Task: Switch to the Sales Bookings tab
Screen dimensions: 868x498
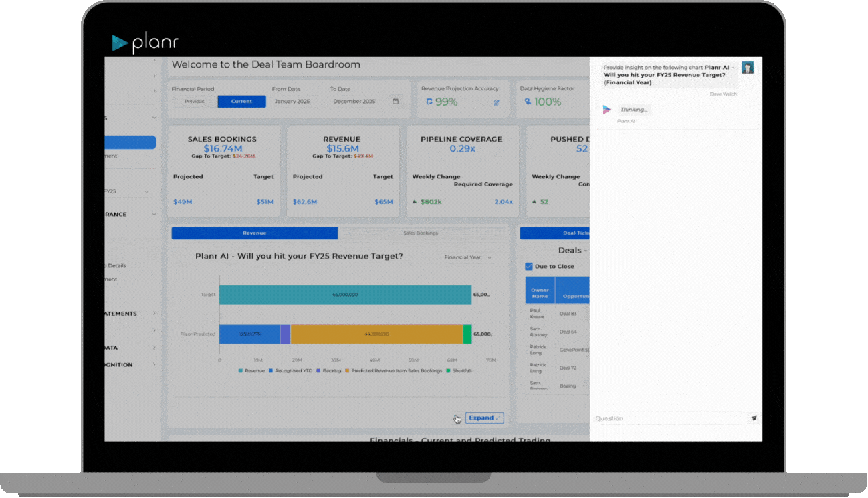Action: [x=421, y=233]
